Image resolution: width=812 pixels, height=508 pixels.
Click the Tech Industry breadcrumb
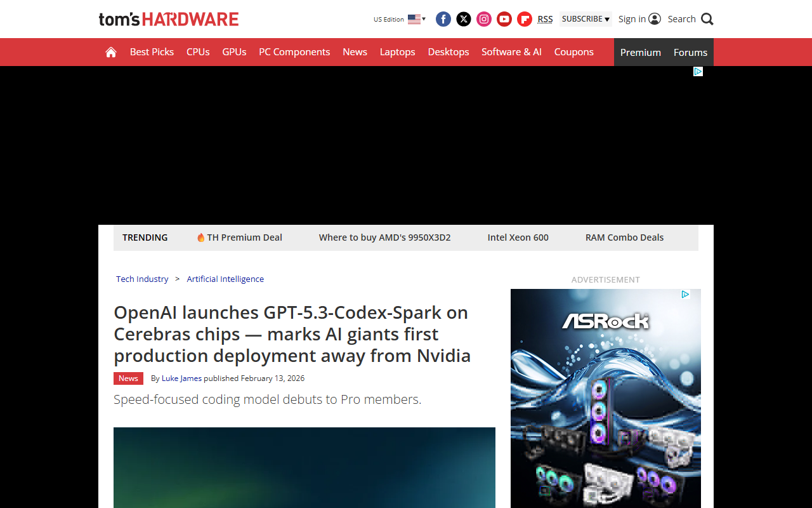coord(142,279)
